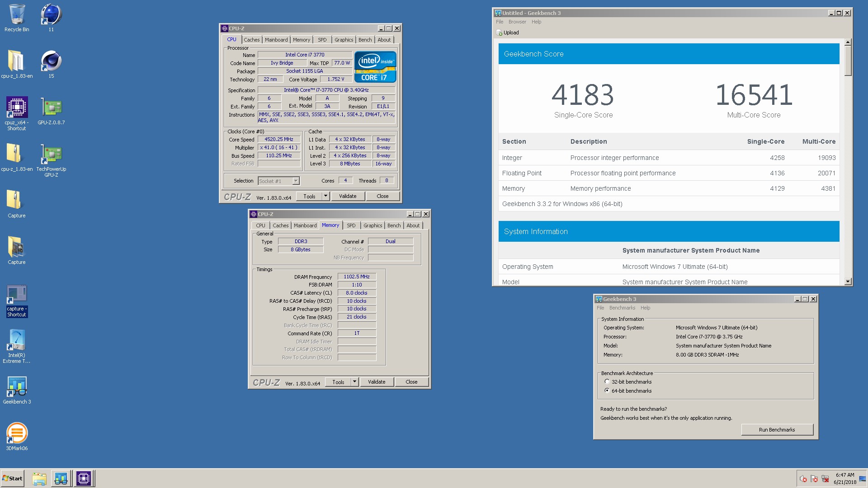The width and height of the screenshot is (868, 488).
Task: Open the Capture zip folder icon
Action: (17, 204)
